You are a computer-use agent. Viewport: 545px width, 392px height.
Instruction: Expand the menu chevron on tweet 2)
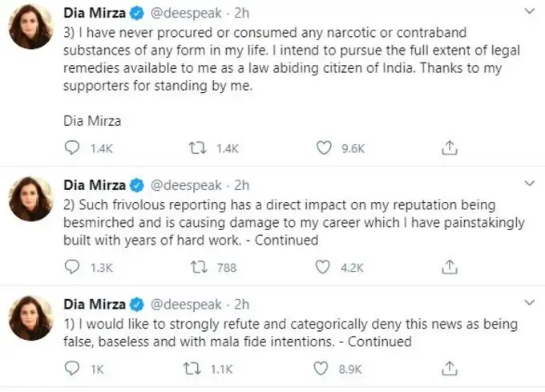(527, 184)
